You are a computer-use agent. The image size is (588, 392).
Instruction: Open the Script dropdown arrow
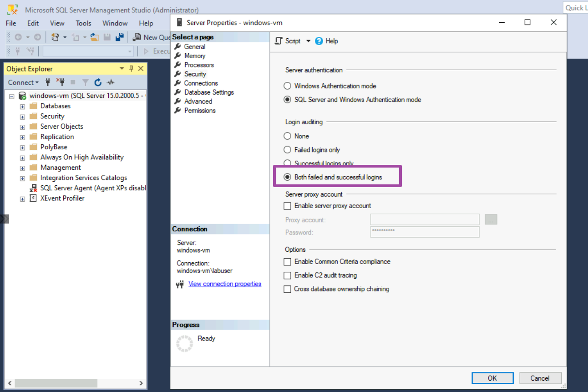coord(308,41)
